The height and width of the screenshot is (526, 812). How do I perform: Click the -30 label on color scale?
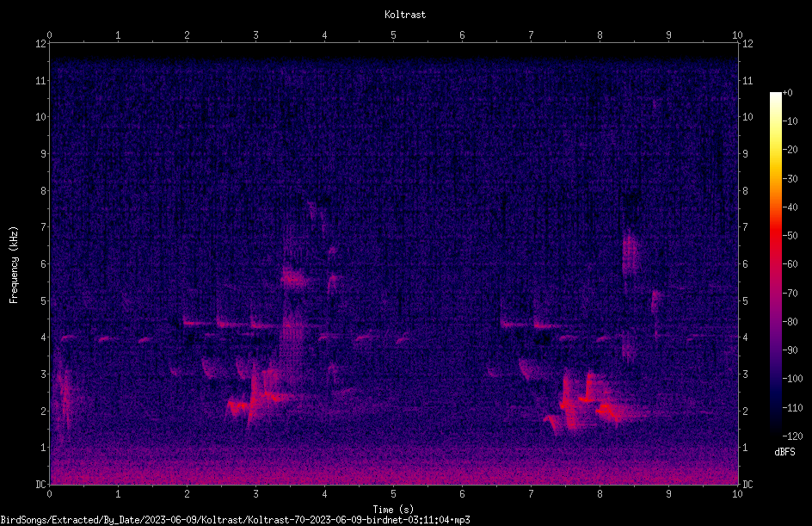[790, 179]
